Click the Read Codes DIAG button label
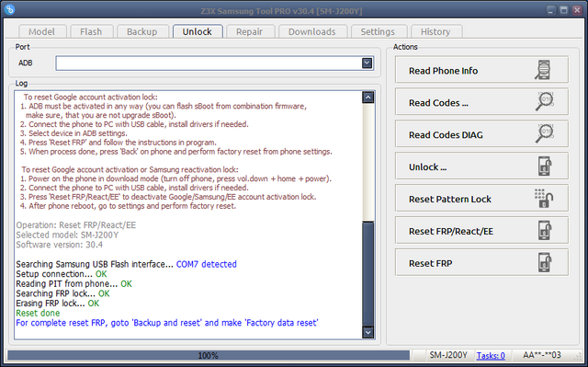The width and height of the screenshot is (588, 367). coord(446,134)
